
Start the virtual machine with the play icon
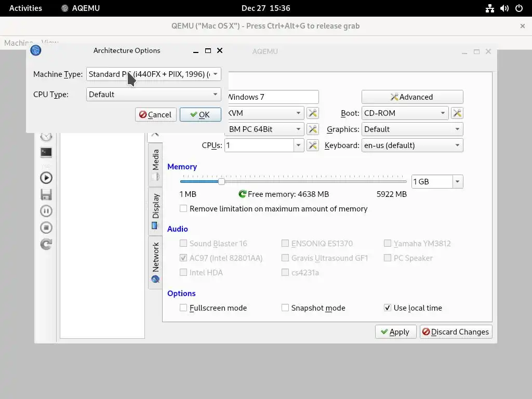(46, 178)
